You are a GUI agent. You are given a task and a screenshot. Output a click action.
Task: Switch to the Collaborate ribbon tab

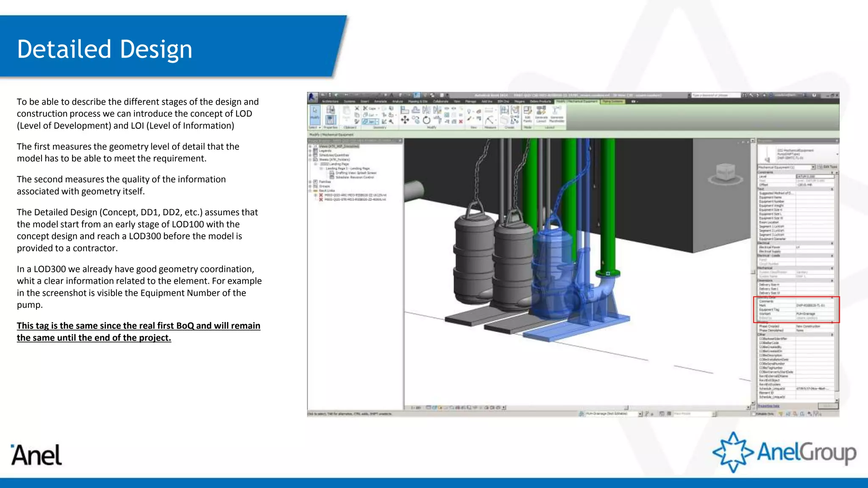click(440, 102)
